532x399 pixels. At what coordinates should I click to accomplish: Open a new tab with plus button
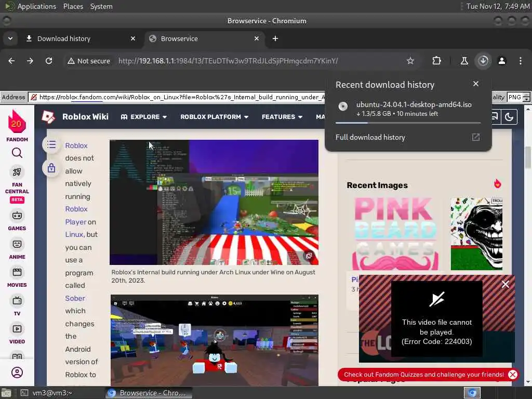(275, 38)
